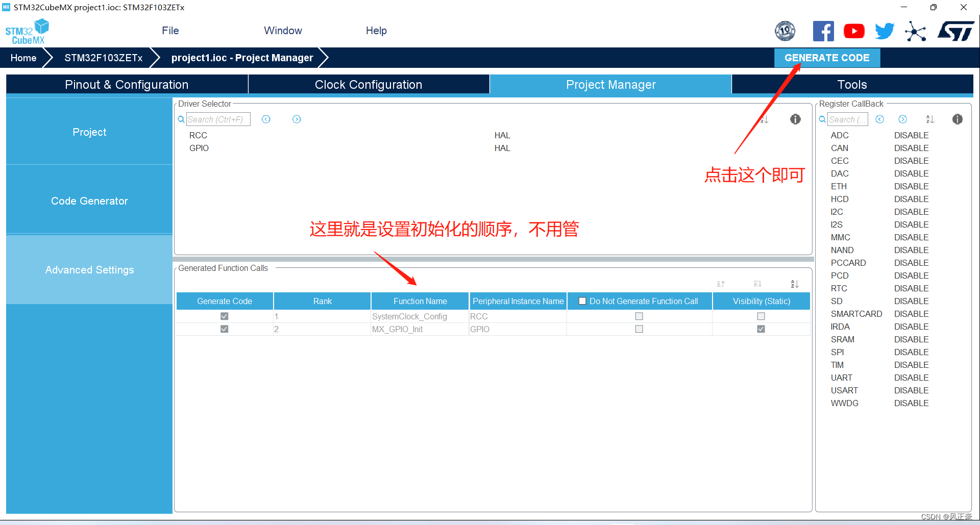Open Driver Selector info icon
Image resolution: width=980 pixels, height=525 pixels.
tap(795, 119)
